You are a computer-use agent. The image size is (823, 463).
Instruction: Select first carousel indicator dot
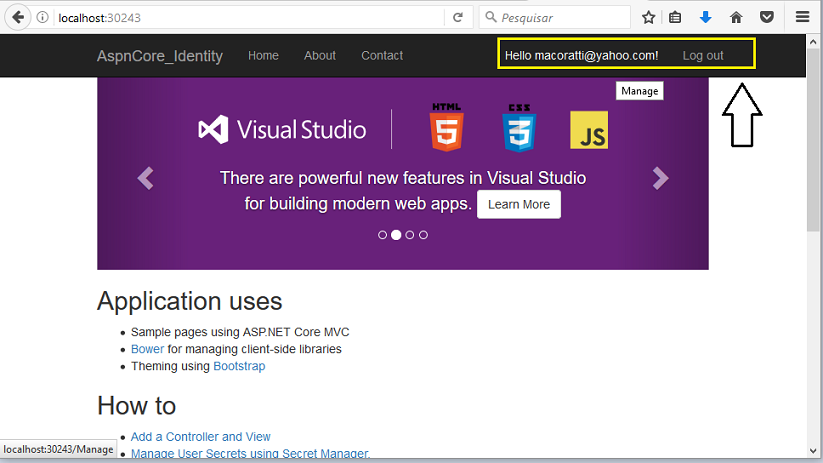[x=383, y=235]
